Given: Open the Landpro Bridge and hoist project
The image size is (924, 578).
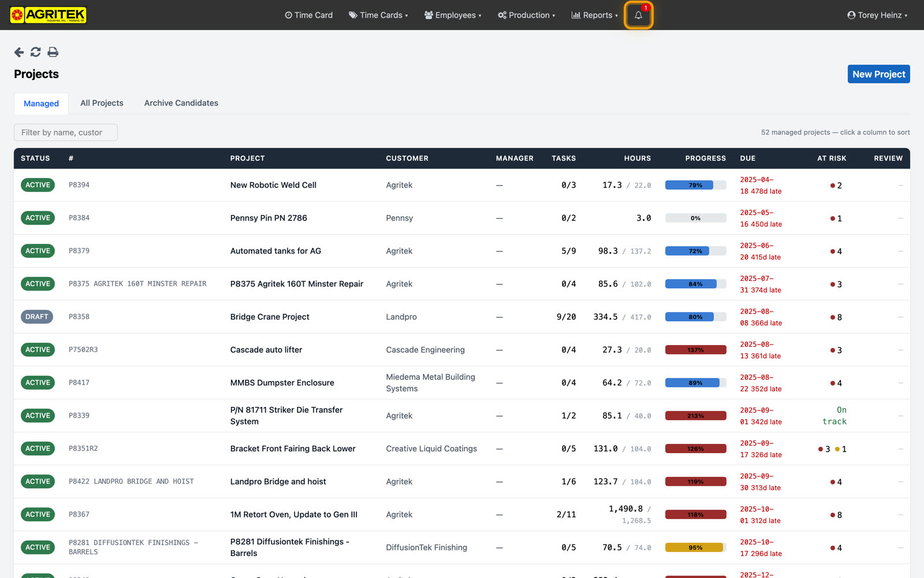Looking at the screenshot, I should [x=278, y=481].
